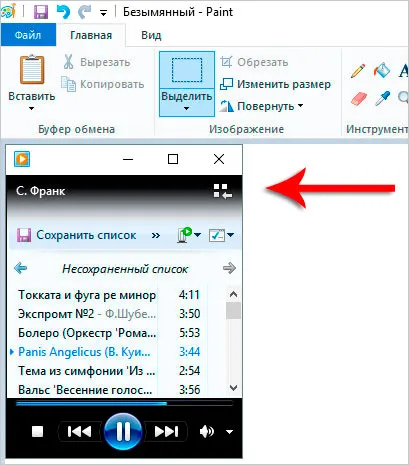Mute the player volume speaker
Viewport: 409px width, 465px height.
coord(207,432)
